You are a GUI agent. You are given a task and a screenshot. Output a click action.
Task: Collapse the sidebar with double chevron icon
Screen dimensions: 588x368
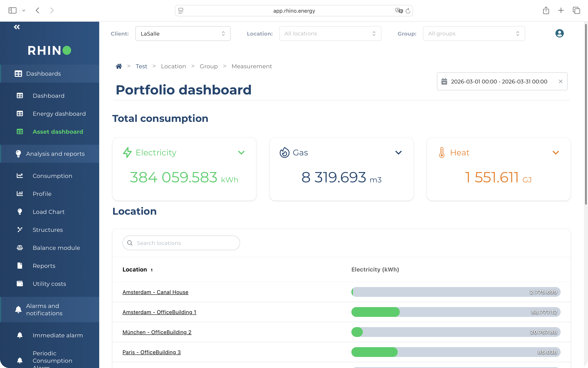click(x=17, y=27)
